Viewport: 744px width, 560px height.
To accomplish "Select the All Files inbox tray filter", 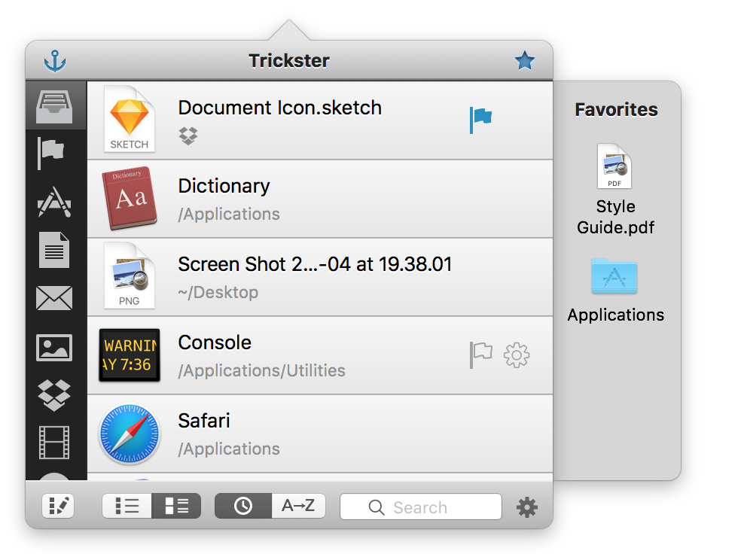I will tap(54, 105).
